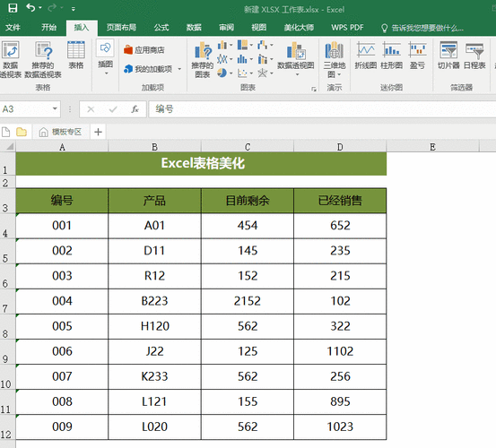Open the Store (应用商店) add-in
Screen dimensions: 496x448
[x=144, y=50]
